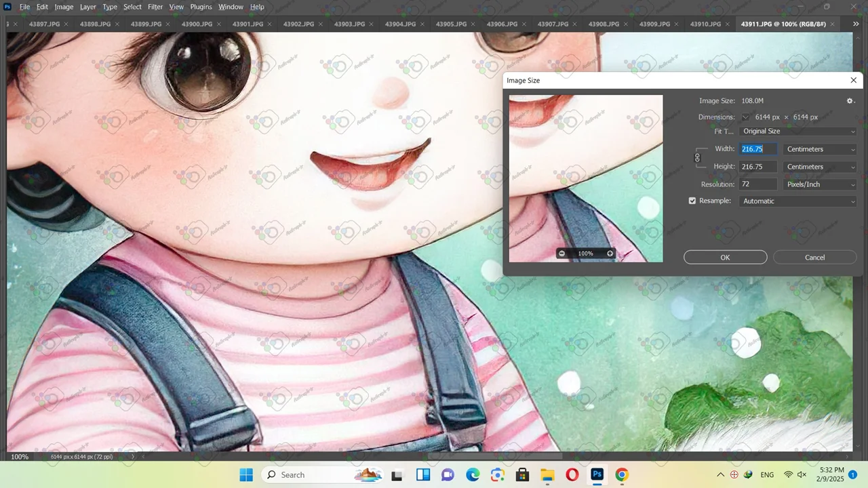Open the Resolution Pixels/Inch dropdown
The image size is (868, 488).
pos(819,184)
